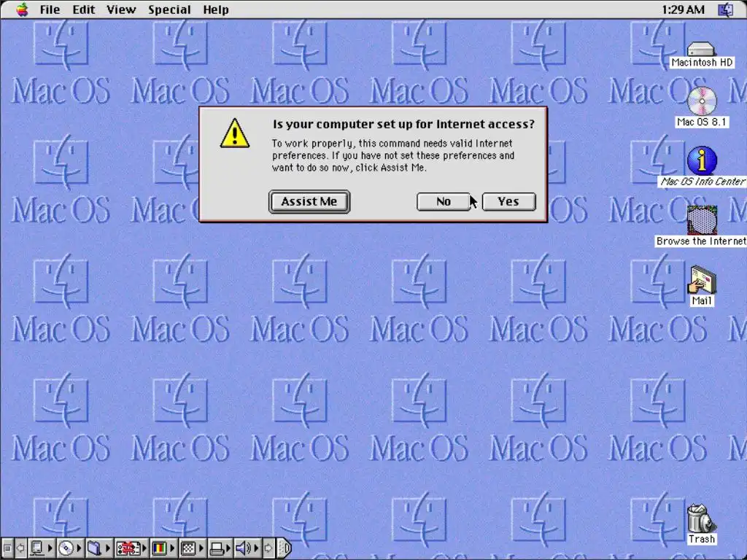Open the Finder application menu icon
This screenshot has width=747, height=560.
726,9
